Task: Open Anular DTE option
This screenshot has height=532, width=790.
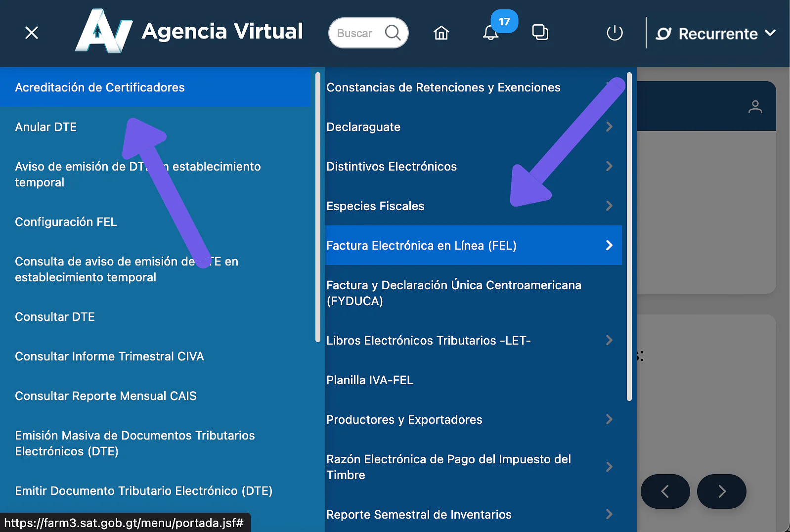Action: [155, 127]
